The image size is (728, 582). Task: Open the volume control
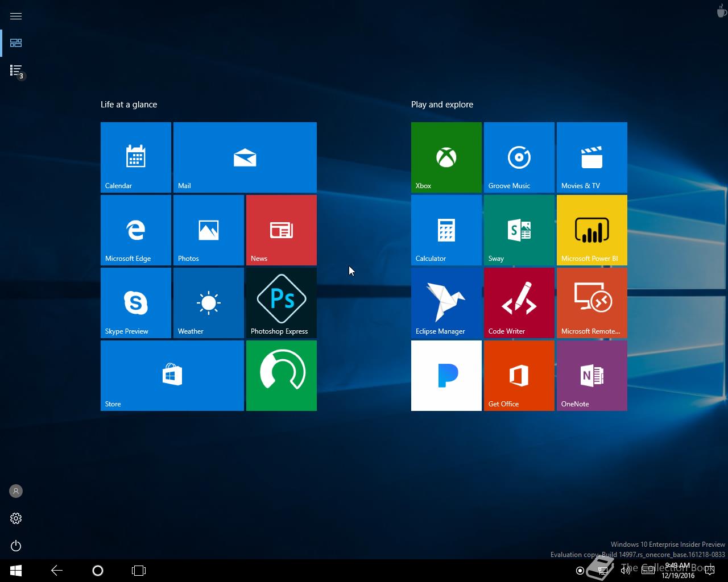[x=625, y=571]
